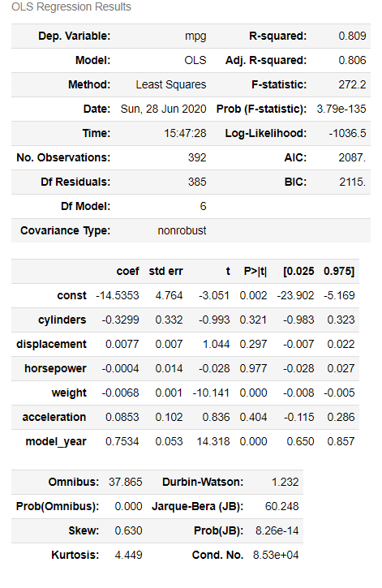Click the Durbin-Watson value 1.232
This screenshot has width=382, height=588.
click(285, 482)
